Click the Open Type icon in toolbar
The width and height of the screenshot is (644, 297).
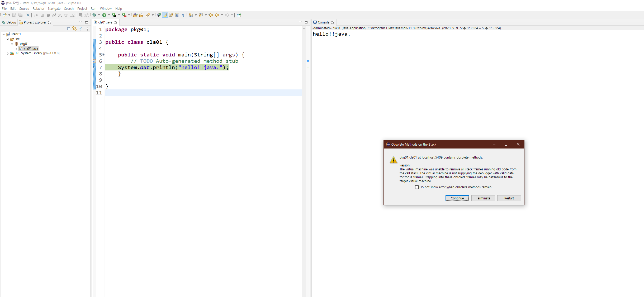[x=135, y=15]
